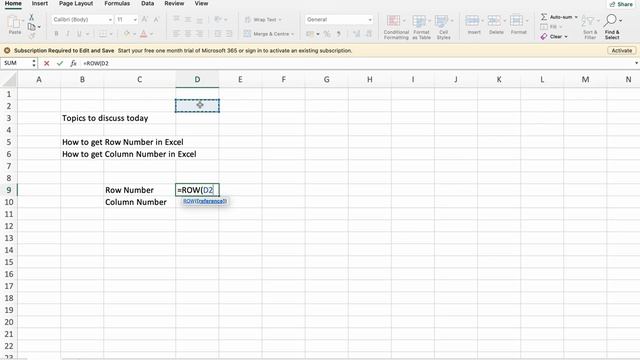Switch to the Page Layout tab
This screenshot has width=640, height=360.
coord(76,3)
